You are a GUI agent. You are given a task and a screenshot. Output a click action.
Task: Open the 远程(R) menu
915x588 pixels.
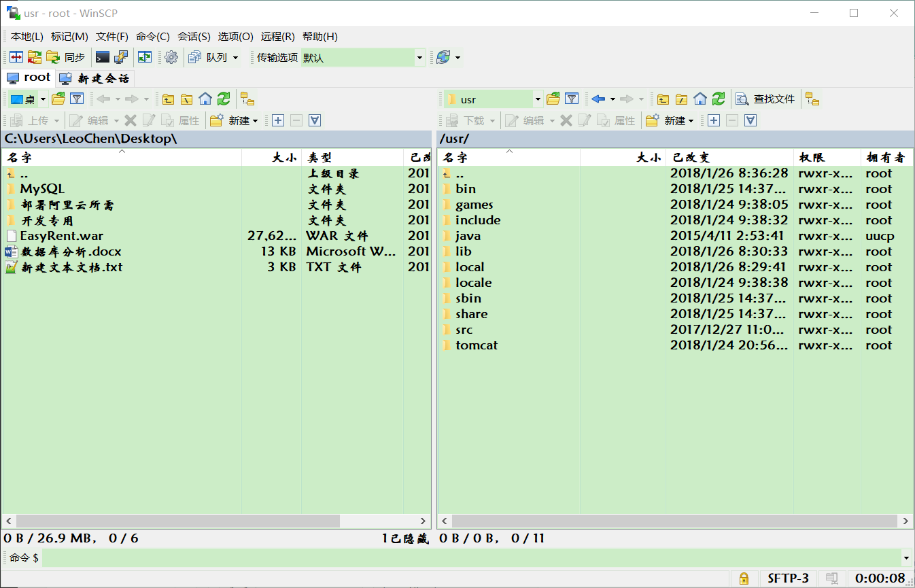[278, 37]
